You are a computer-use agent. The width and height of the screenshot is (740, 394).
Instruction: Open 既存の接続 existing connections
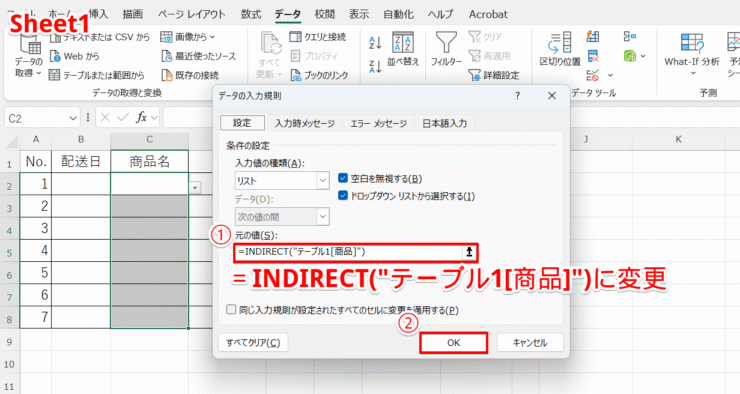[x=190, y=75]
